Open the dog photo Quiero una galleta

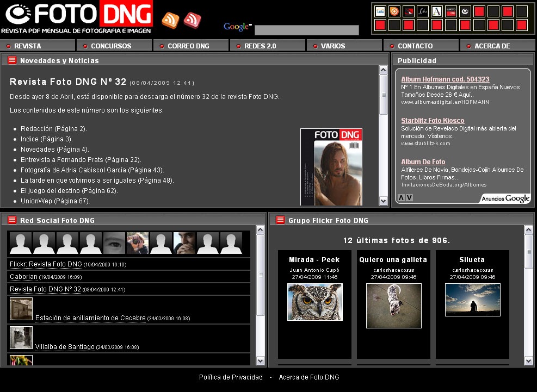click(x=394, y=306)
